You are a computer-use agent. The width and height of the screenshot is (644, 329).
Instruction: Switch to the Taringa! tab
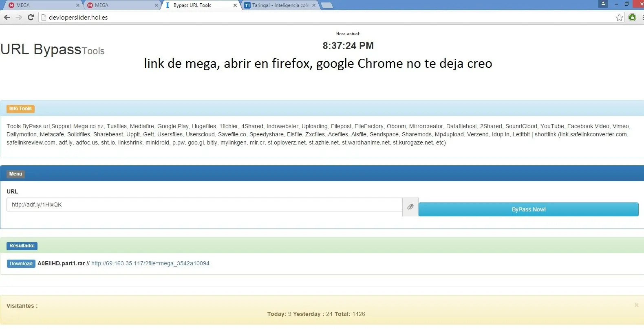[x=279, y=5]
